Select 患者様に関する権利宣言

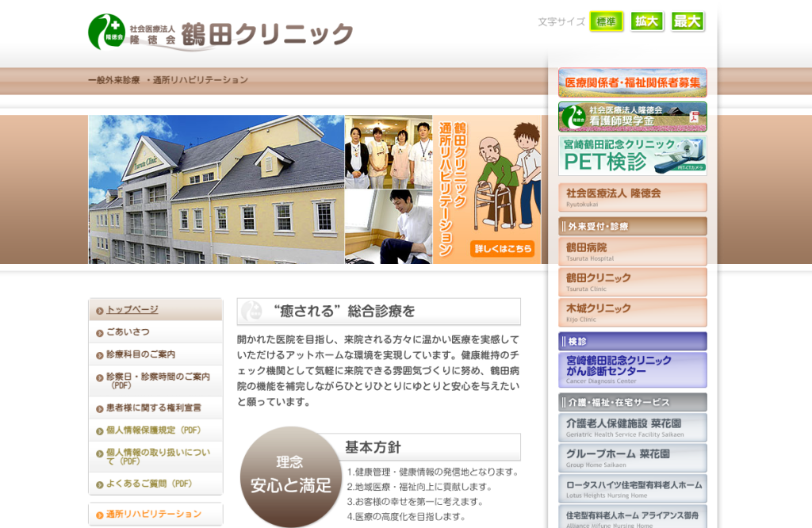(156, 408)
